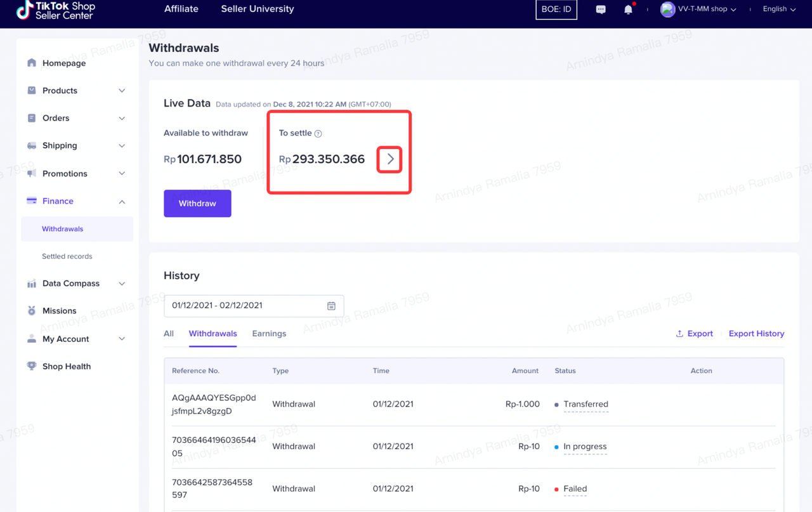
Task: Switch to the Earnings tab
Action: (269, 334)
